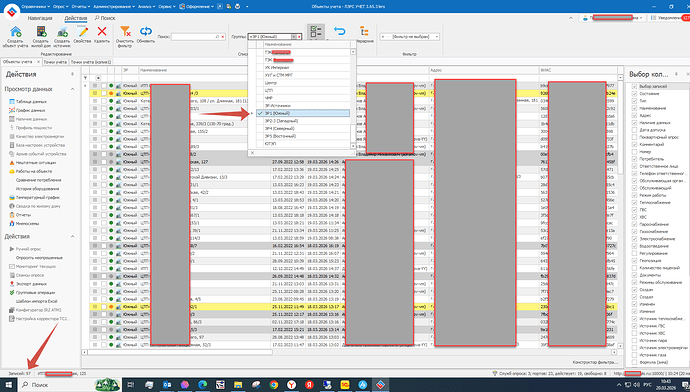Open Температурный график in the sidebar
The height and width of the screenshot is (392, 690).
(x=37, y=198)
